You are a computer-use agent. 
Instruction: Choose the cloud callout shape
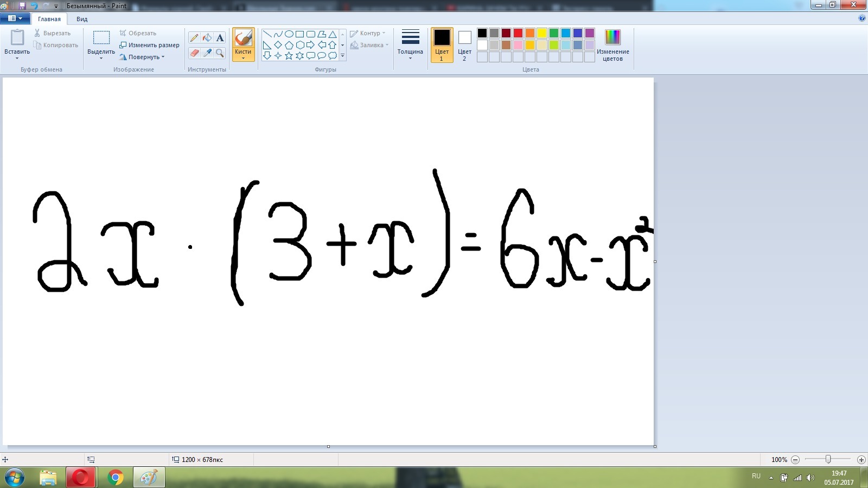(x=333, y=55)
